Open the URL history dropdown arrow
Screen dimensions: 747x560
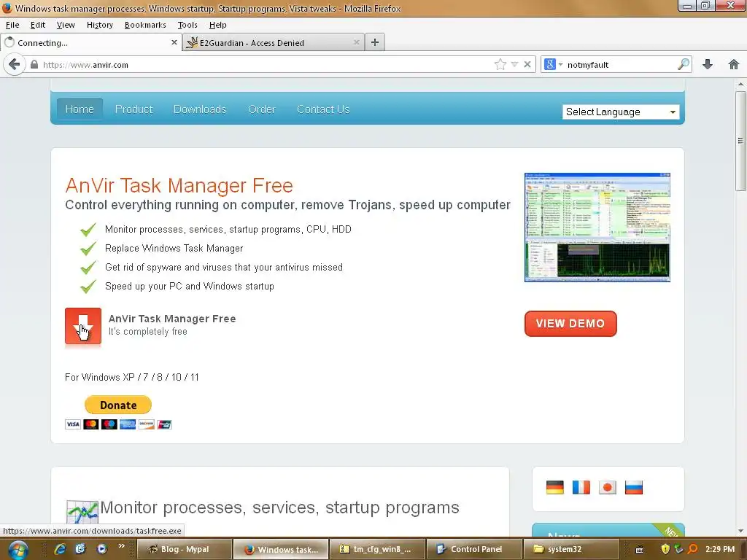(x=514, y=64)
